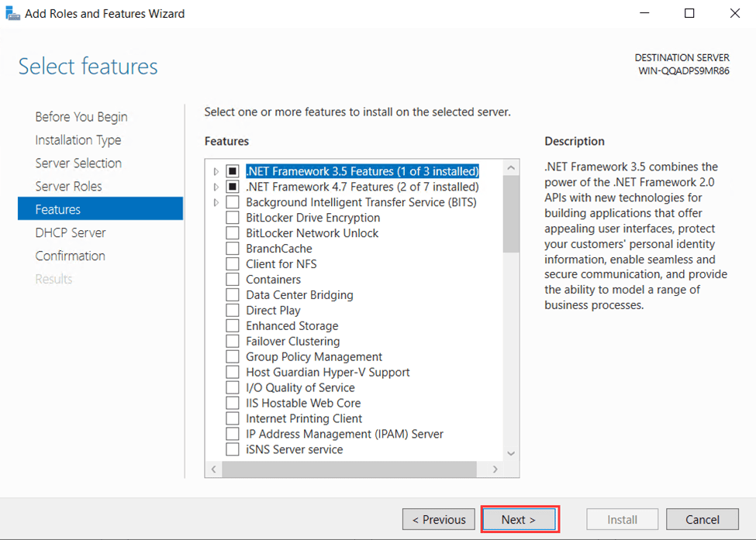Expand the .NET Framework 4.7 Features node

216,187
